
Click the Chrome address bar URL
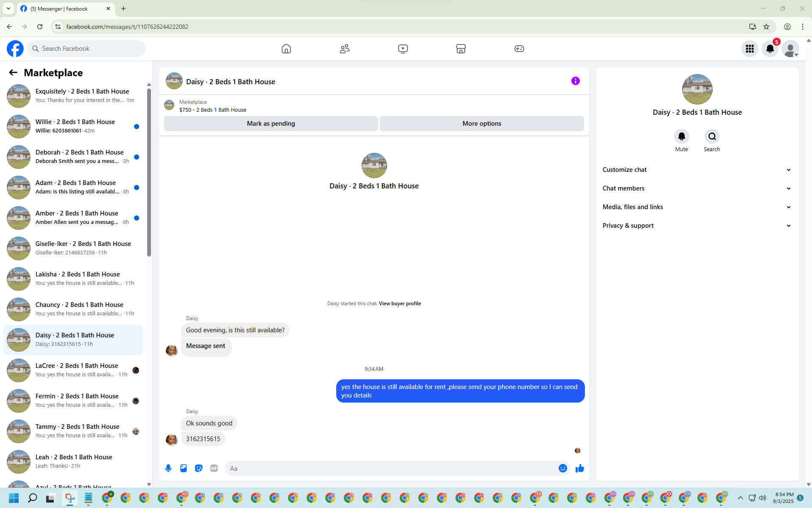click(x=127, y=27)
